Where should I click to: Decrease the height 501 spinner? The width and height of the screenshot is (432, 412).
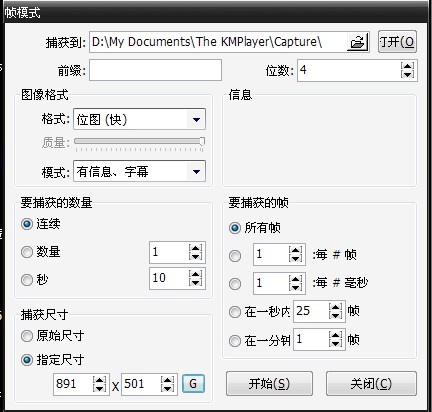(x=167, y=388)
